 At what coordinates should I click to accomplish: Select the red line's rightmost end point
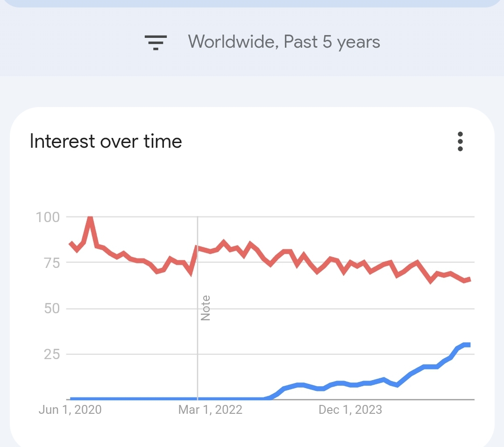coord(469,280)
